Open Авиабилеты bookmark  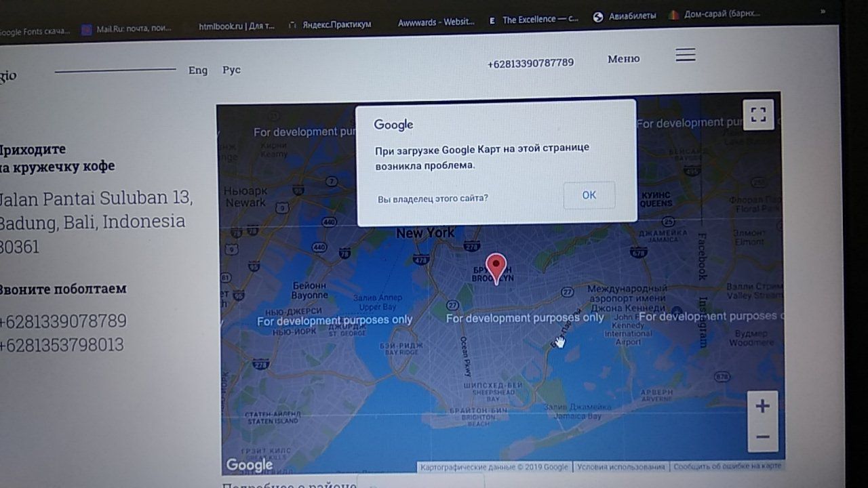coord(625,17)
